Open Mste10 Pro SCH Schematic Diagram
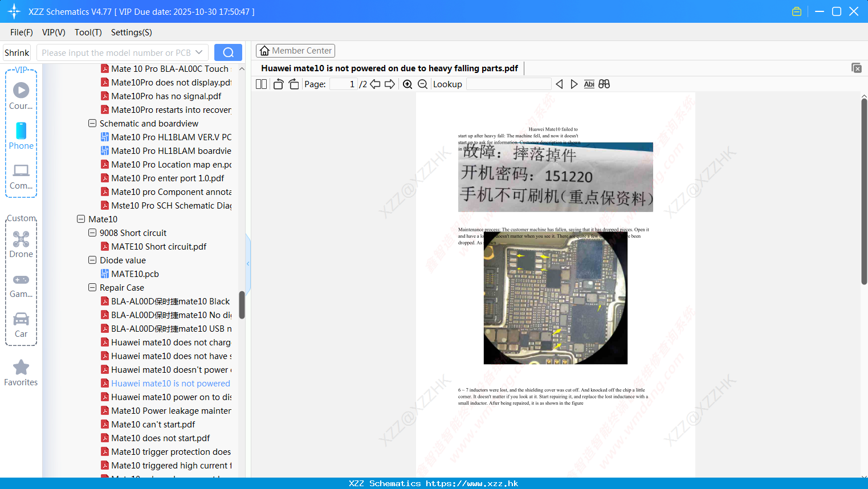The height and width of the screenshot is (489, 868). pos(166,205)
